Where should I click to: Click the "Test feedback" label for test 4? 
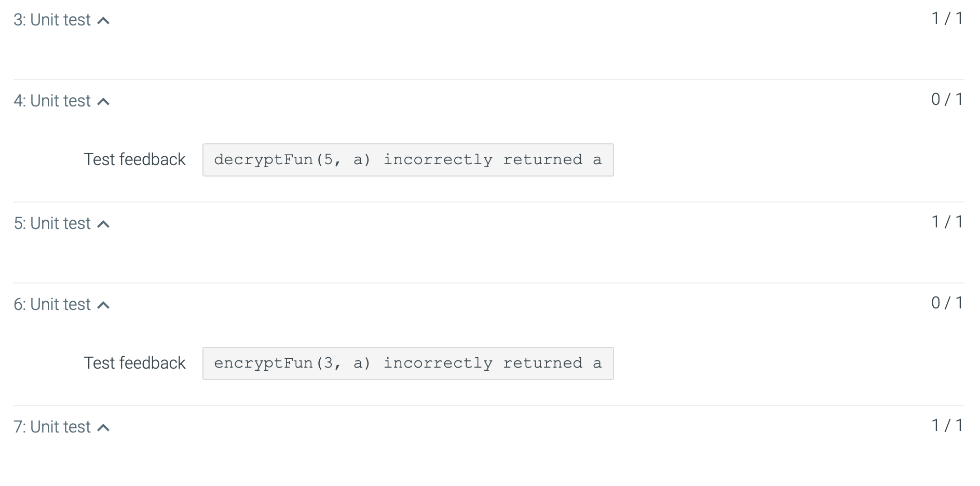pos(135,159)
